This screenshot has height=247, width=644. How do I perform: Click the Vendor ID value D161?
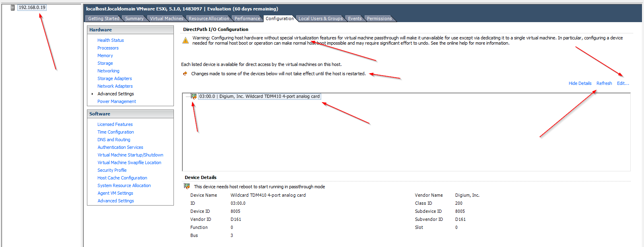pyautogui.click(x=235, y=219)
